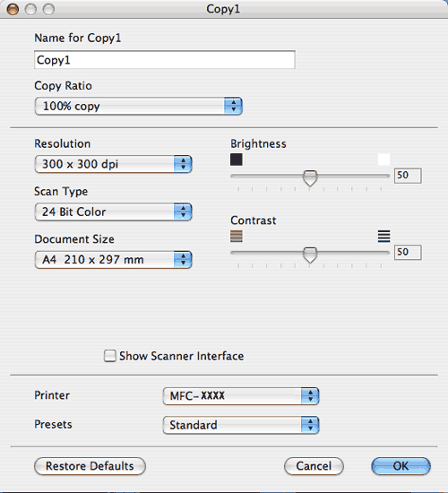Screen dimensions: 448x493
Task: Open the Document Size A4 dropdown
Action: (113, 259)
